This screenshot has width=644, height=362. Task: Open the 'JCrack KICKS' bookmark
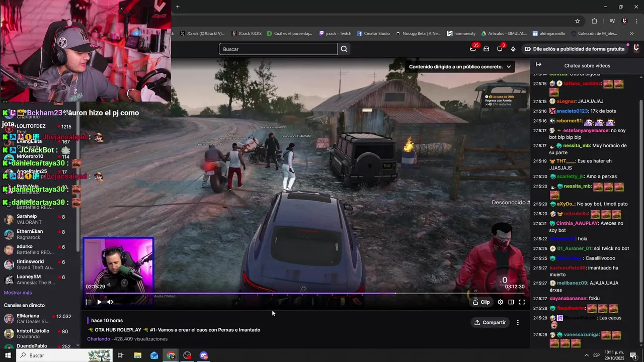246,34
